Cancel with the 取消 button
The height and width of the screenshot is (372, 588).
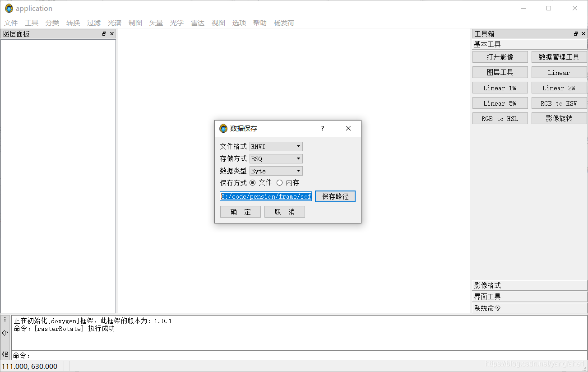coord(285,212)
